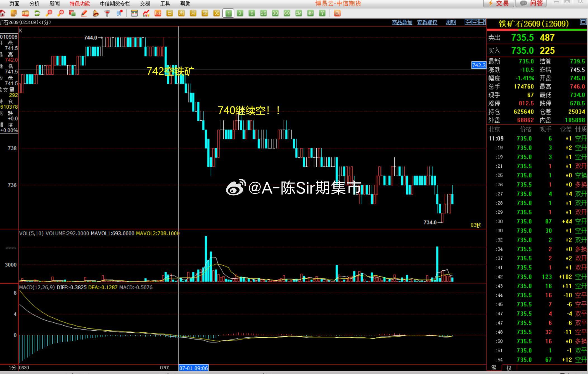Click the left arrow chart navigation icon
This screenshot has height=374, width=588.
pyautogui.click(x=468, y=22)
